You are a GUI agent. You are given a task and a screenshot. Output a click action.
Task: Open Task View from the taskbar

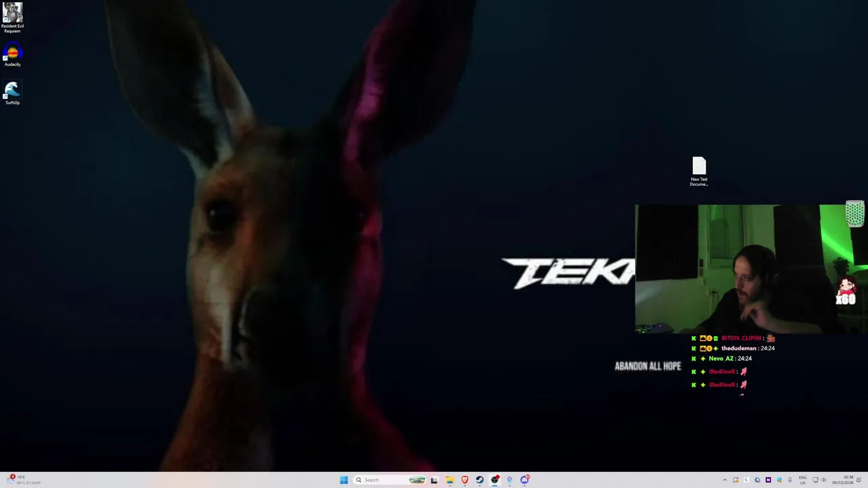434,480
